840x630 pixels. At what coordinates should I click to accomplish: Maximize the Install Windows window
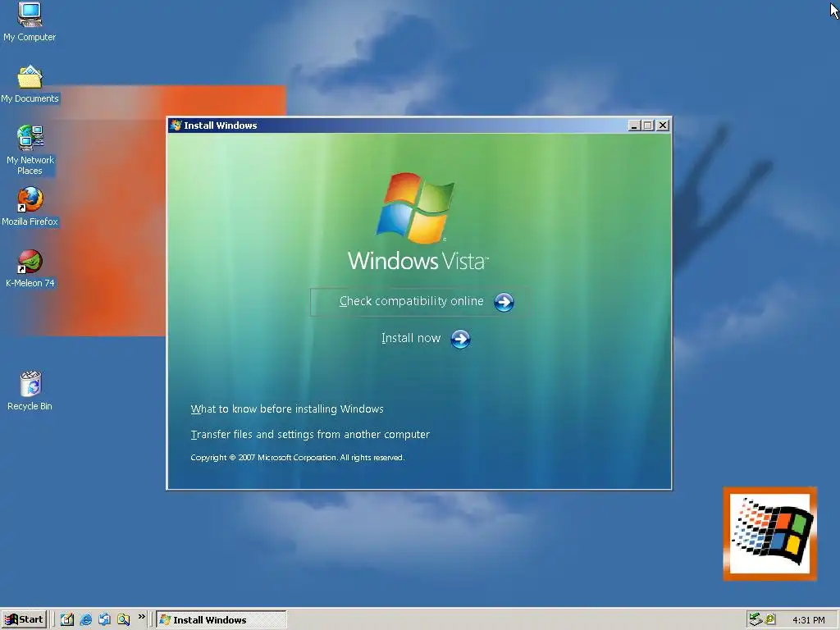[x=648, y=126]
